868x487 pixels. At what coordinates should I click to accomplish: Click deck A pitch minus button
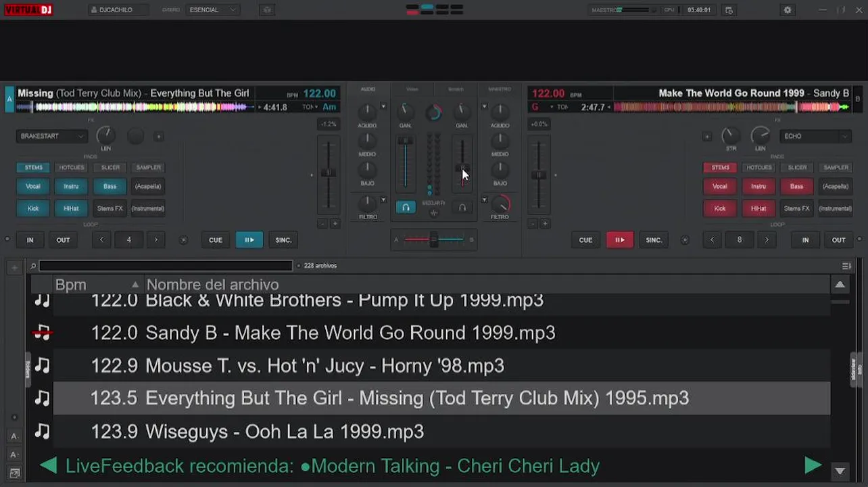(322, 223)
